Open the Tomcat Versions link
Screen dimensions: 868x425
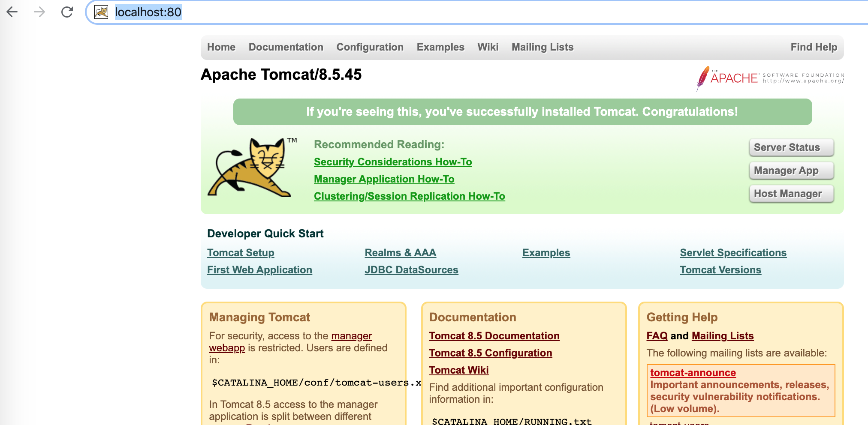click(x=720, y=270)
